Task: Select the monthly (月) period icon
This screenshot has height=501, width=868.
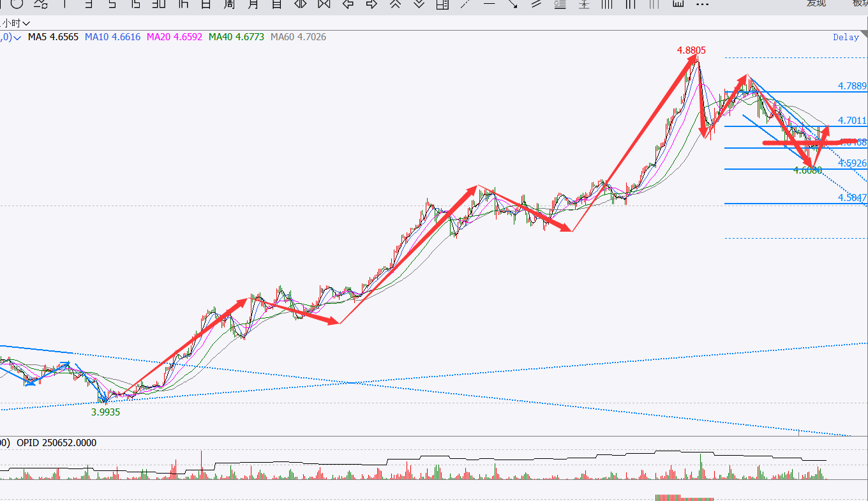Action: 253,4
